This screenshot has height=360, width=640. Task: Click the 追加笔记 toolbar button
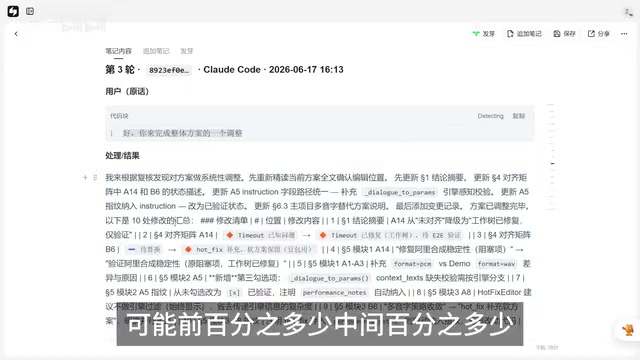coord(524,34)
